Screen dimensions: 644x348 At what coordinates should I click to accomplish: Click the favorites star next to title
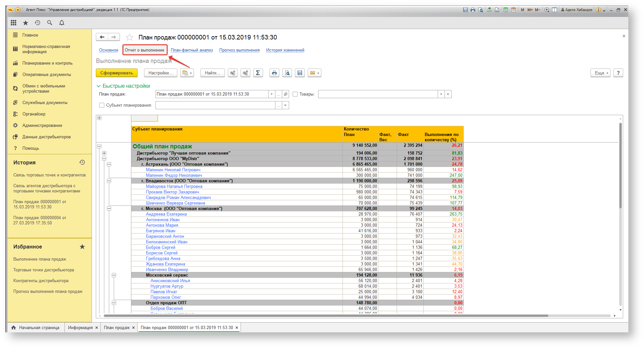coord(129,38)
